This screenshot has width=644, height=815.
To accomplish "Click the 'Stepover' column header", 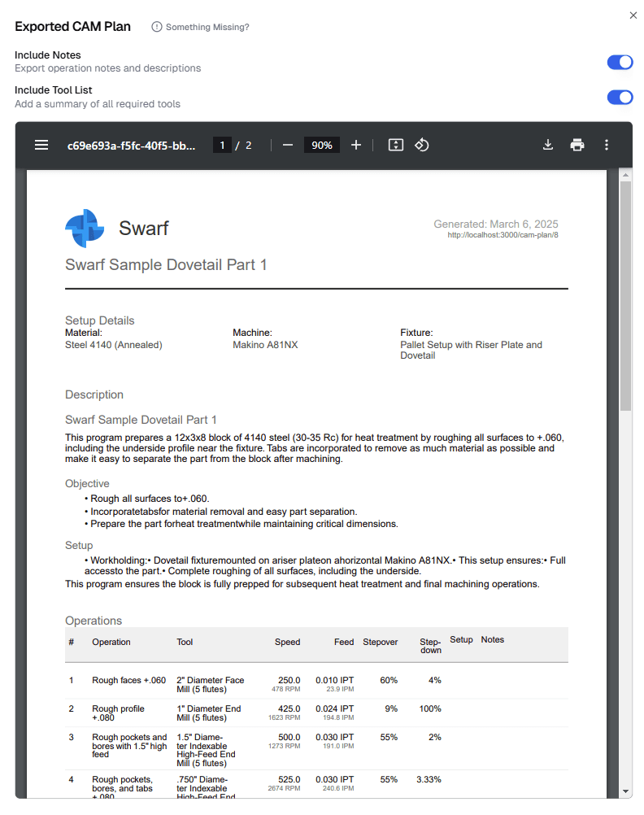I will pyautogui.click(x=380, y=642).
